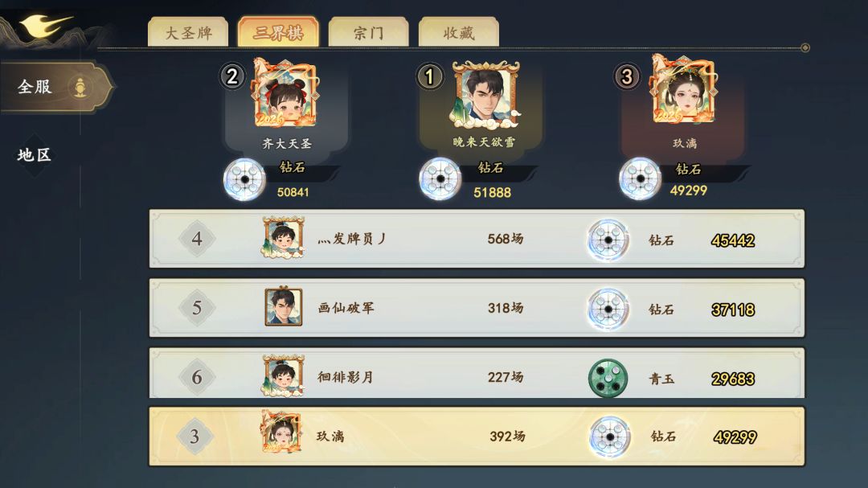868x488 pixels.
Task: Click the golden bird back icon
Action: coord(45,27)
